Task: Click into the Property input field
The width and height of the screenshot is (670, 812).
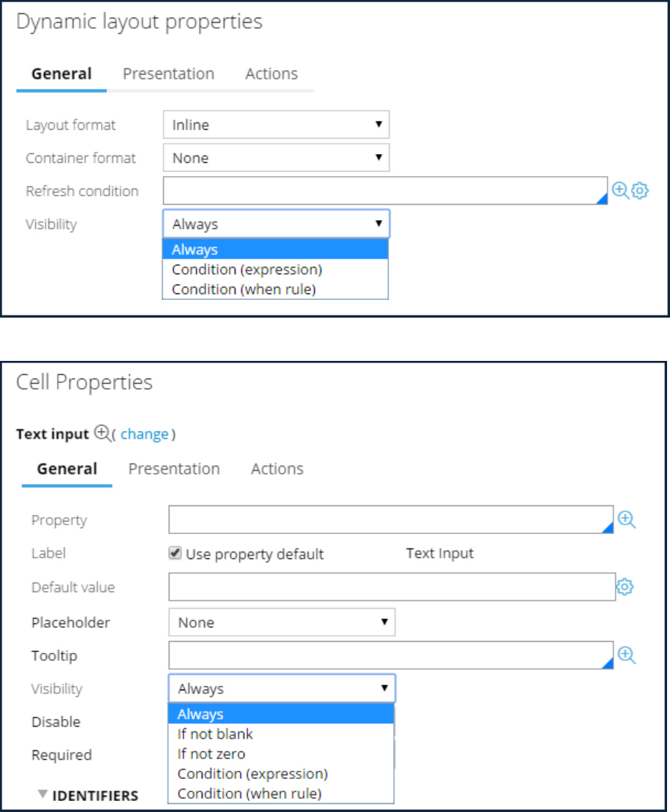Action: [x=390, y=520]
